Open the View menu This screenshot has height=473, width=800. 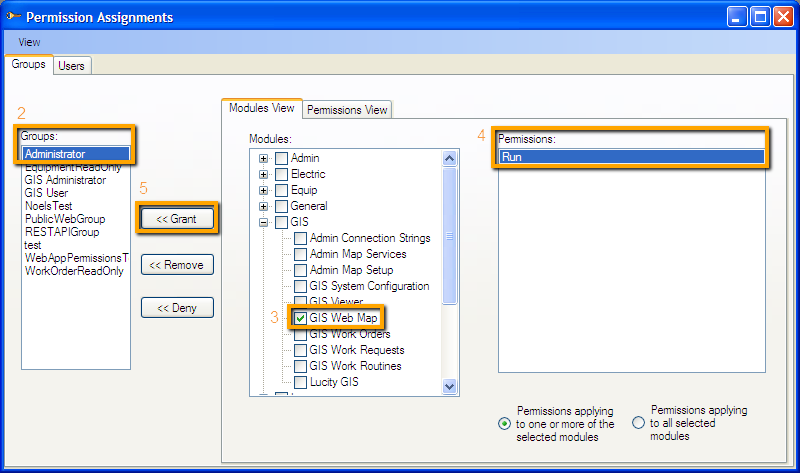tap(29, 42)
